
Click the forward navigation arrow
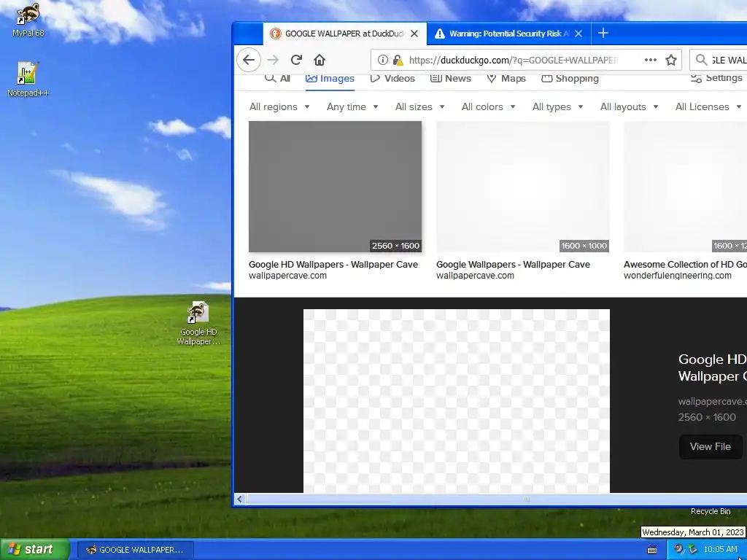(x=273, y=60)
